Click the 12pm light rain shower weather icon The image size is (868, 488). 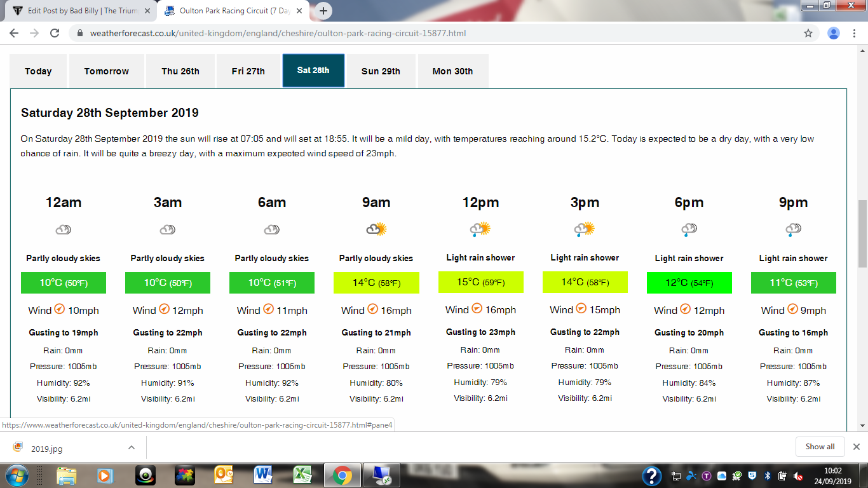click(480, 229)
